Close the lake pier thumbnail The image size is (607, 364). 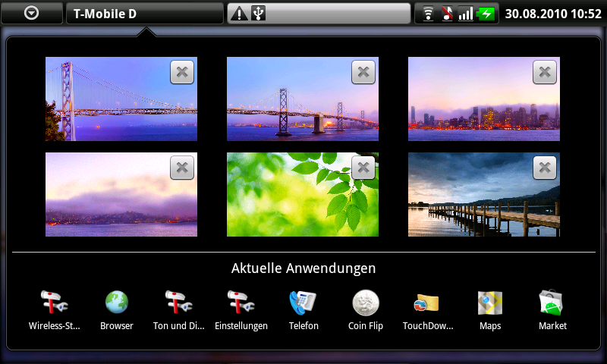[x=545, y=168]
